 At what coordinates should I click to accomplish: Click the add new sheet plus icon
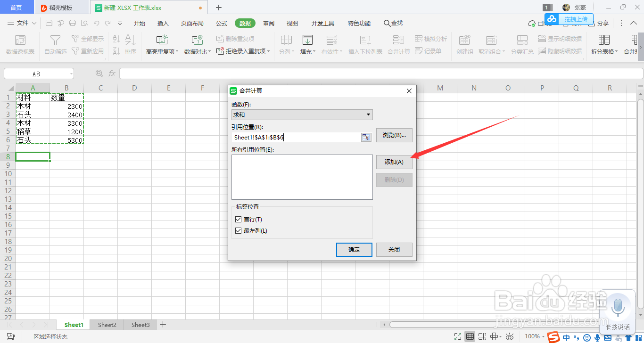click(163, 325)
